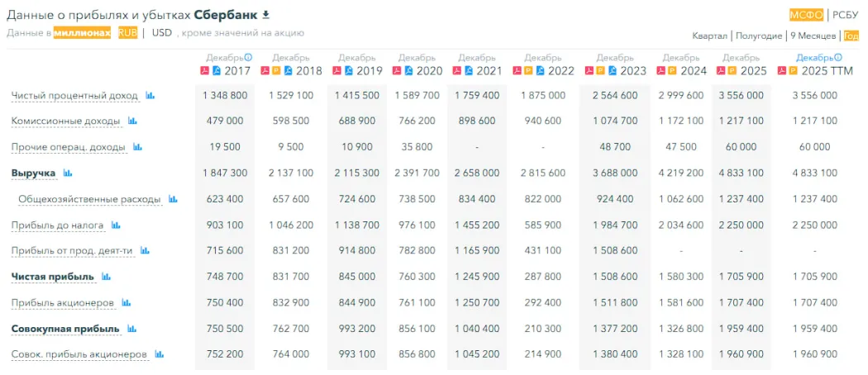The height and width of the screenshot is (375, 868).
Task: Open blue PDF document for 2021
Action: (469, 71)
